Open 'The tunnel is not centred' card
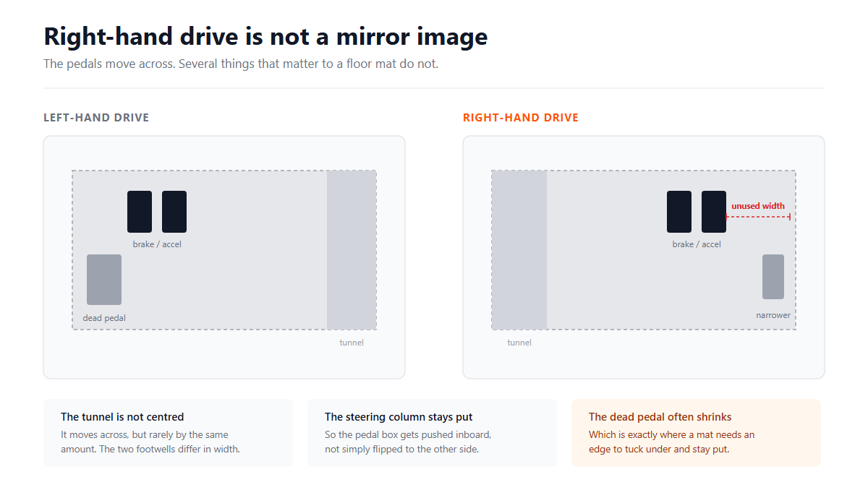868x477 pixels. 168,433
